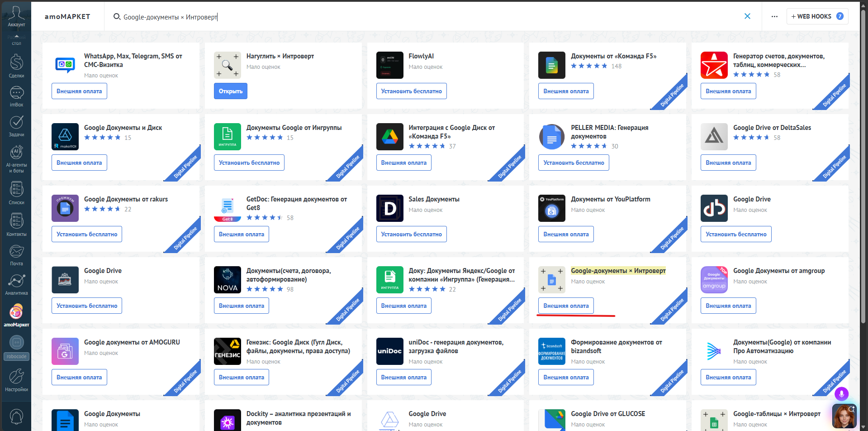Viewport: 868px width, 431px height.
Task: Open Списки in the sidebar
Action: [16, 193]
